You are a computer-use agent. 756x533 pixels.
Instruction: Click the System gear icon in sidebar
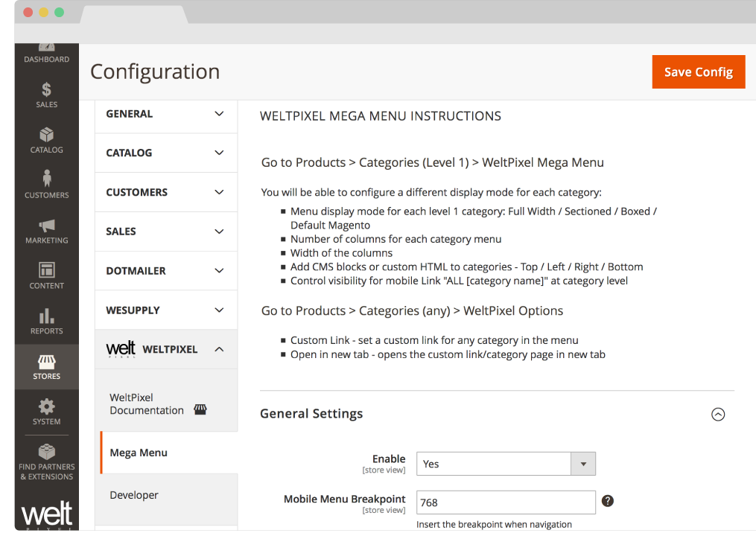[46, 408]
